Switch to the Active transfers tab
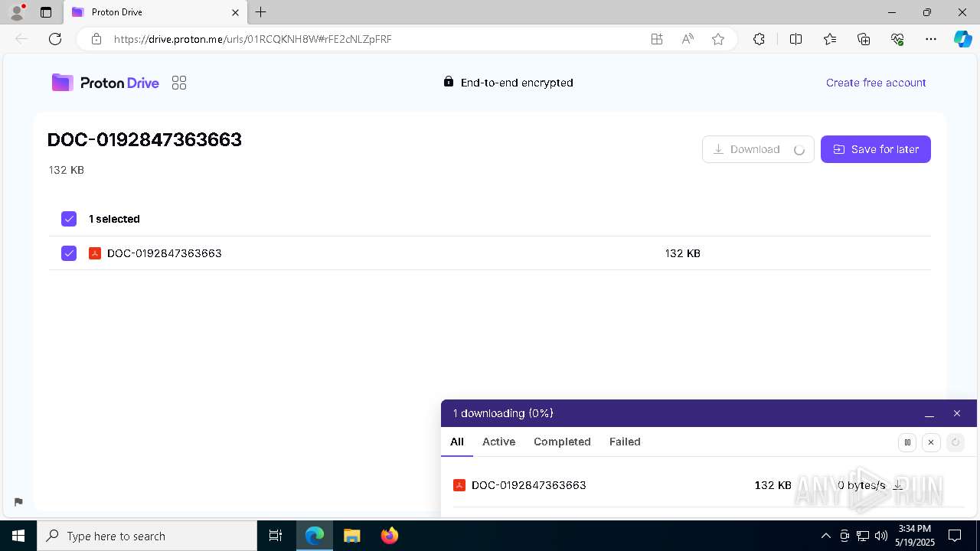Image resolution: width=980 pixels, height=551 pixels. 498,442
